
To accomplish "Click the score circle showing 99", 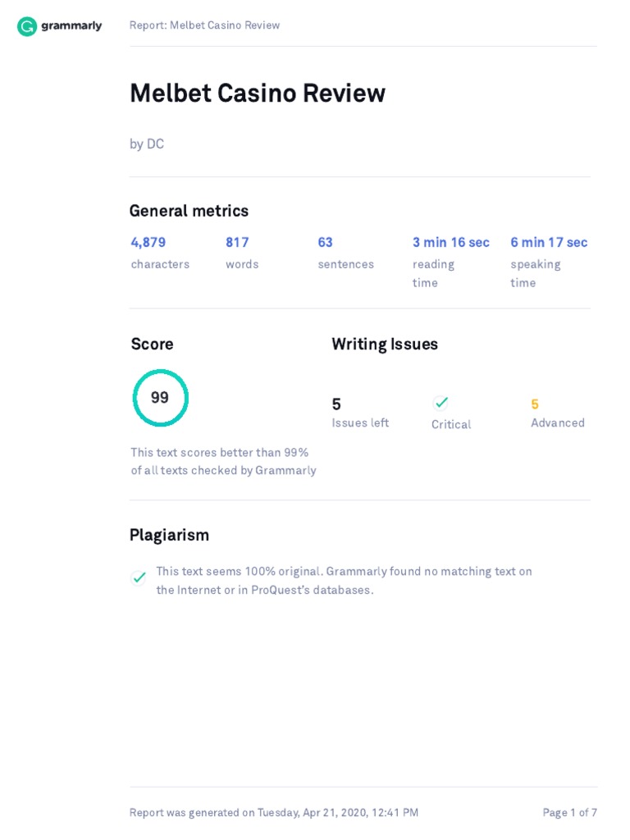I will (161, 398).
